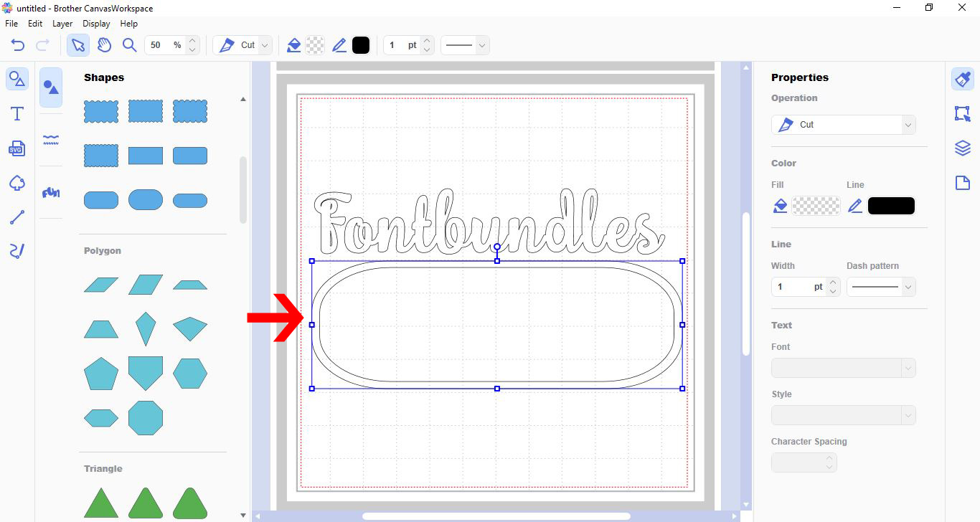The height and width of the screenshot is (522, 980).
Task: Open the File menu
Action: pos(11,24)
